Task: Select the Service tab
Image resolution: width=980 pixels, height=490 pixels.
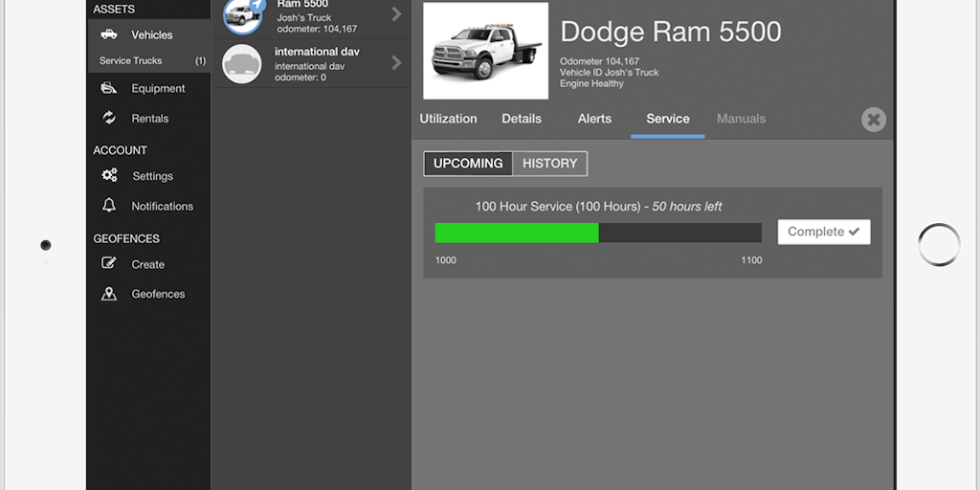Action: pos(667,119)
